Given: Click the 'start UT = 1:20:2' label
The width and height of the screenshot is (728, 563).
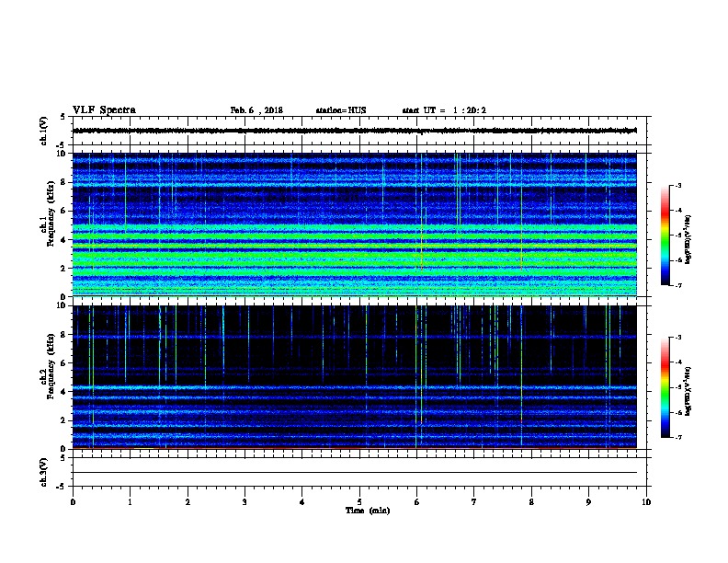Looking at the screenshot, I should 444,110.
